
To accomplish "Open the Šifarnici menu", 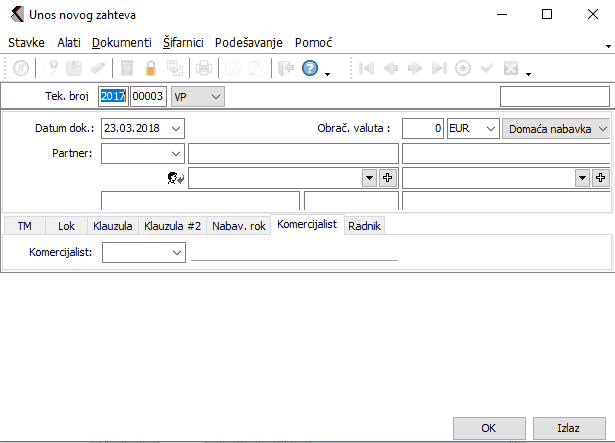I will [183, 43].
